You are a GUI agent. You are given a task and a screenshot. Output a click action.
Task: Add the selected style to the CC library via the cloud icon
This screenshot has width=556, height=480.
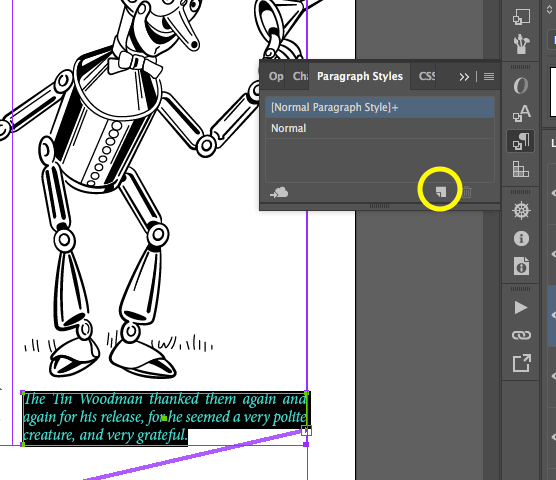279,192
